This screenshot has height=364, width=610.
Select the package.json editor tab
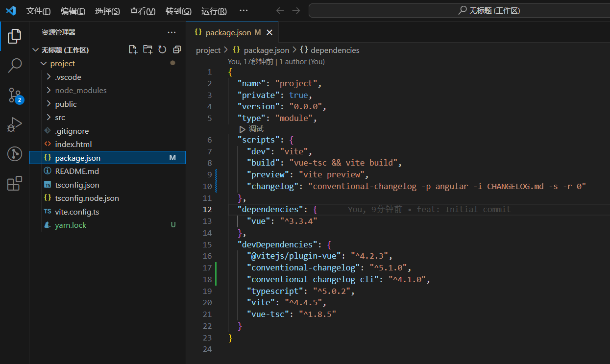pos(233,32)
